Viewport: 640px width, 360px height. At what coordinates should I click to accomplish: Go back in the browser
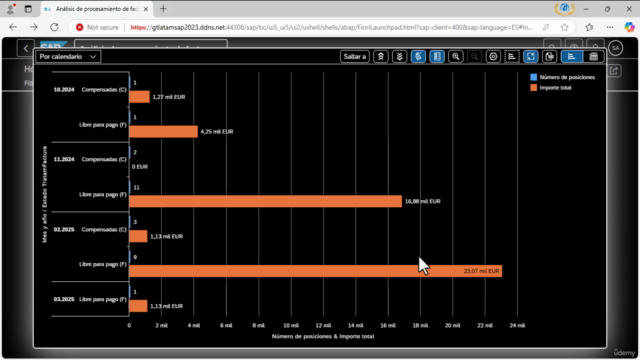pyautogui.click(x=13, y=27)
